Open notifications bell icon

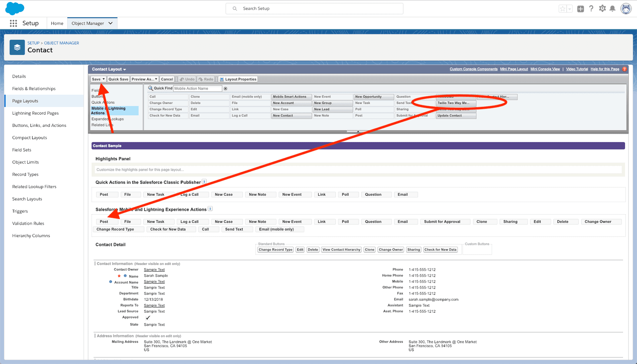(613, 8)
